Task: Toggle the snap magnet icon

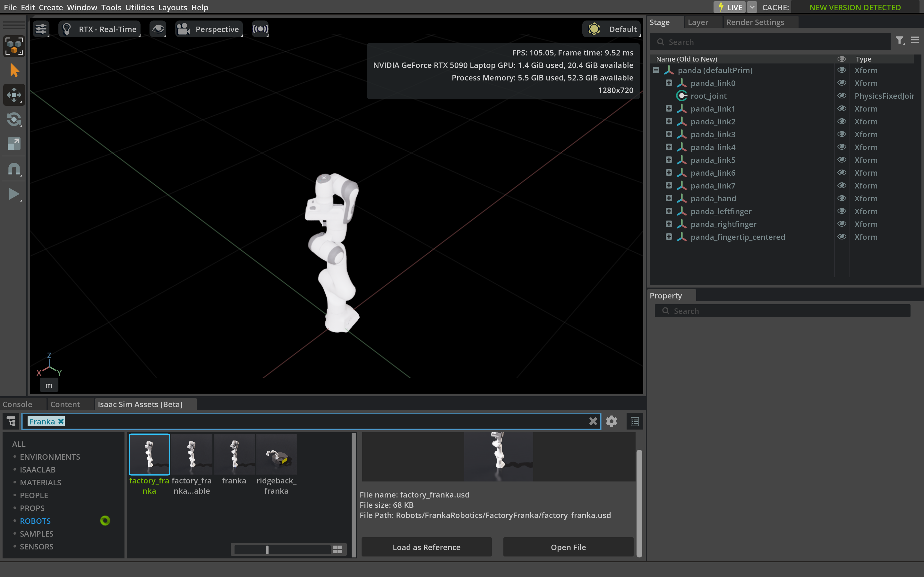Action: [14, 169]
